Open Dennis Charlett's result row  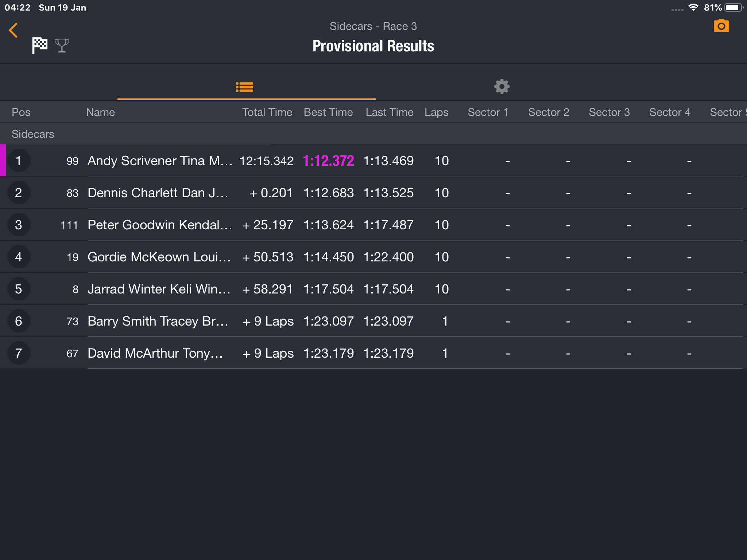click(x=373, y=192)
